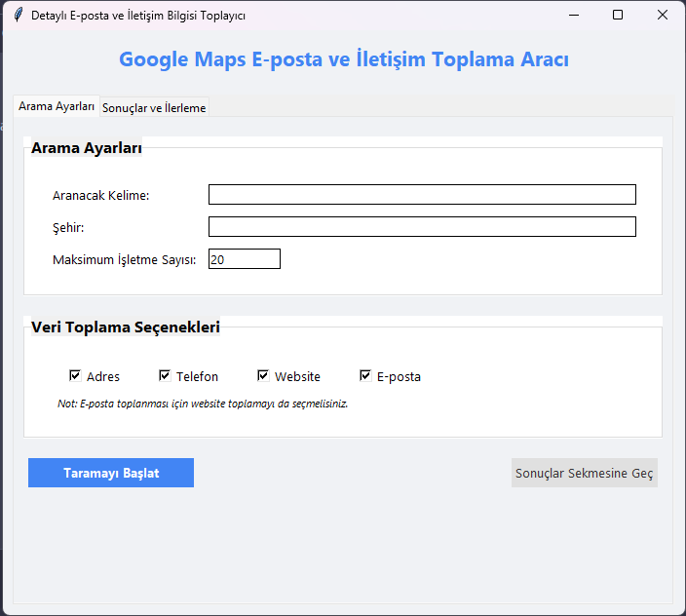Click the Şehir label
Viewport: 686px width, 616px height.
coord(68,227)
